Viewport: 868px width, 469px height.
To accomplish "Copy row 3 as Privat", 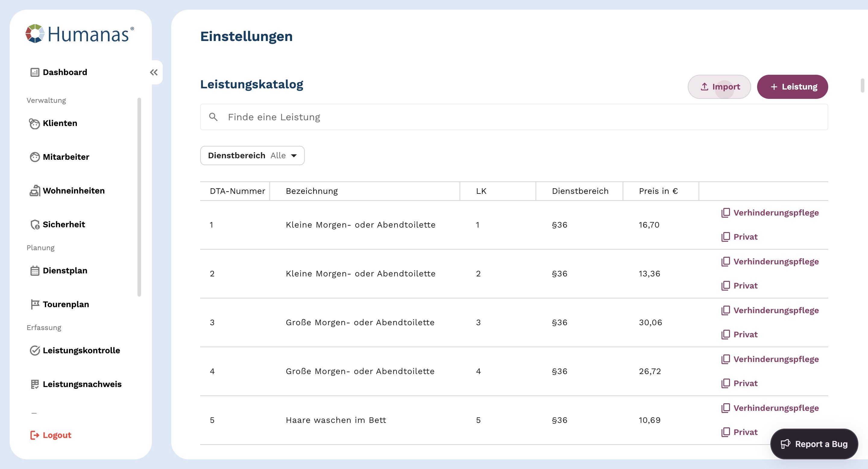I will tap(739, 335).
